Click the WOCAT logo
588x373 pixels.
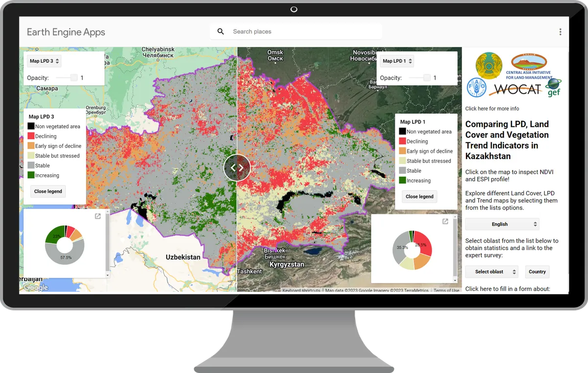[517, 89]
